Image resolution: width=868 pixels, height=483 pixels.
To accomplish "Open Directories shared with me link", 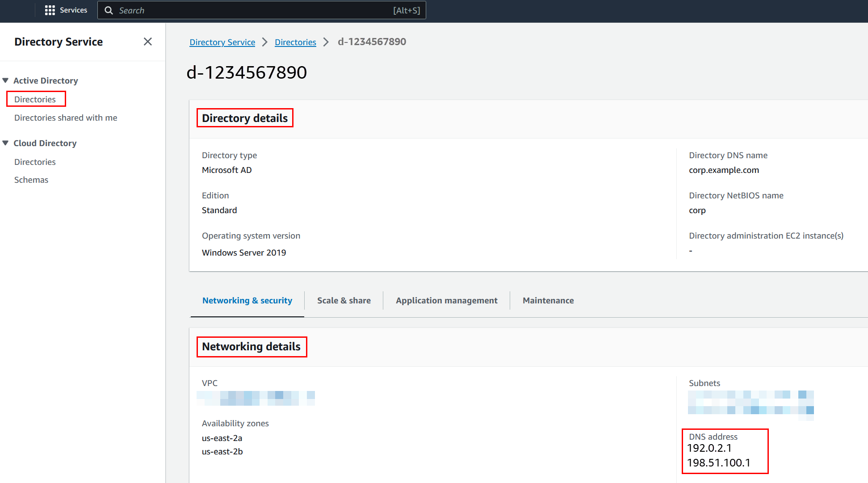I will click(65, 117).
